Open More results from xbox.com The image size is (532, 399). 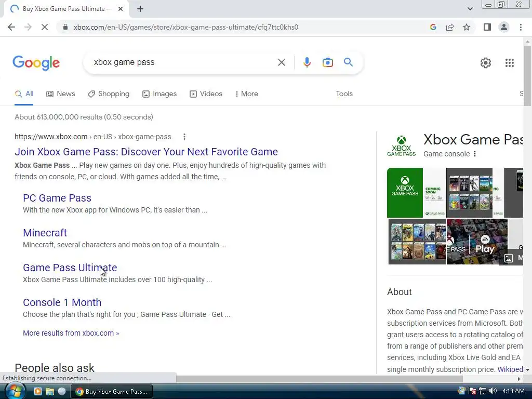(71, 333)
